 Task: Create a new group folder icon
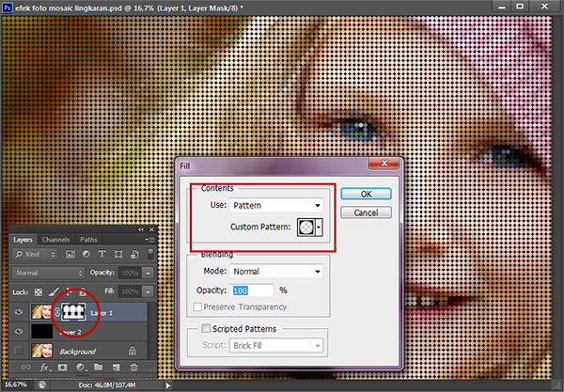tap(98, 368)
